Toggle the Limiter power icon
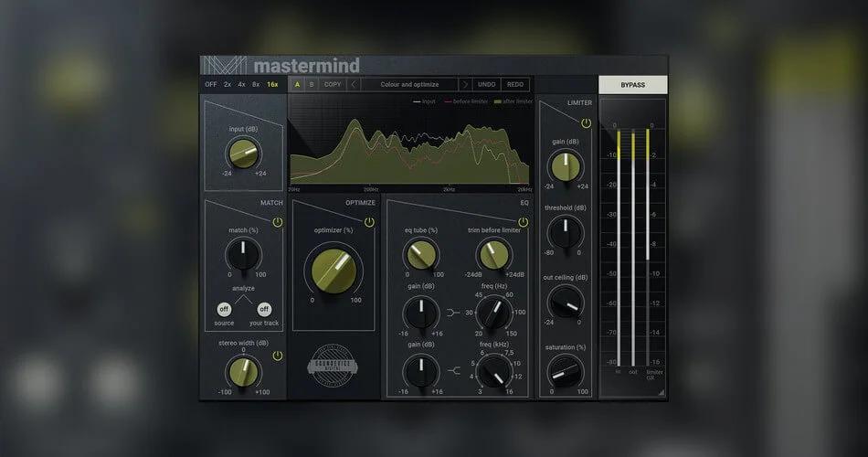This screenshot has height=457, width=868. coord(586,123)
